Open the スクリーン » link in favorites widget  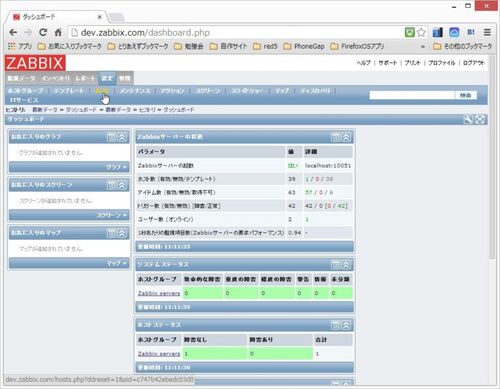pyautogui.click(x=112, y=215)
